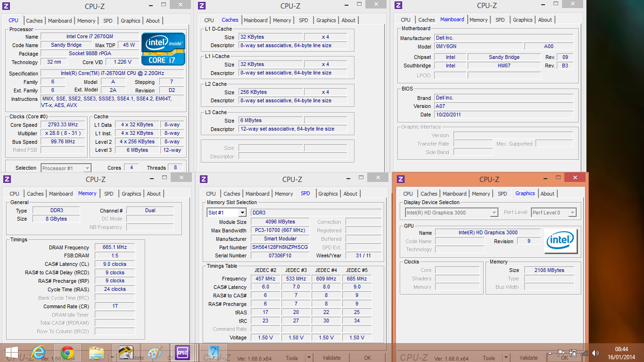Open the blue gauge app on the taskbar
Screen dimensions: 644x362
[x=213, y=353]
